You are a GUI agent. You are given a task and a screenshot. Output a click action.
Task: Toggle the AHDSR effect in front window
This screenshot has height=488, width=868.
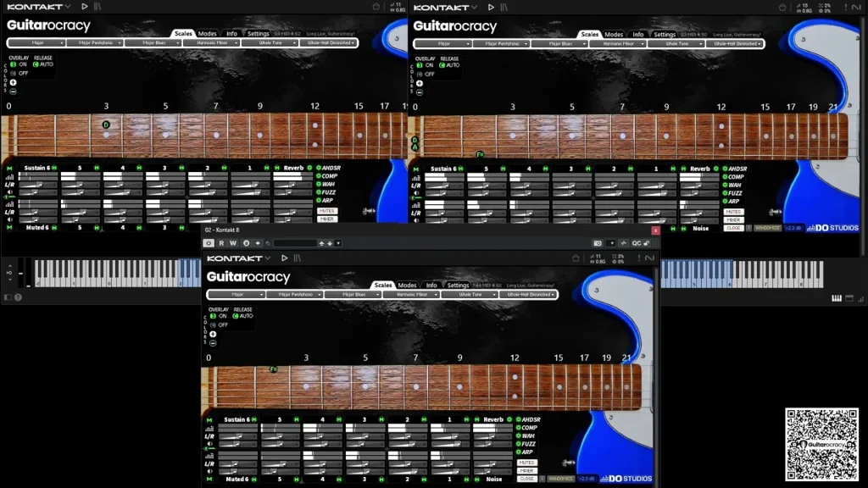(519, 419)
